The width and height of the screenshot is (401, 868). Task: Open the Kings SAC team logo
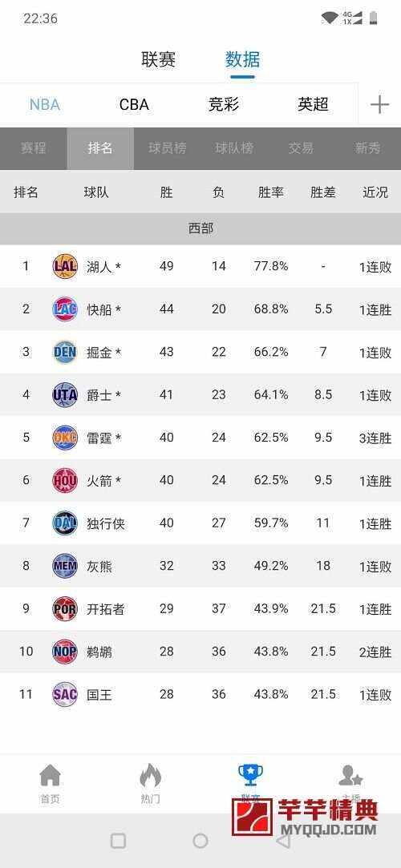click(65, 694)
